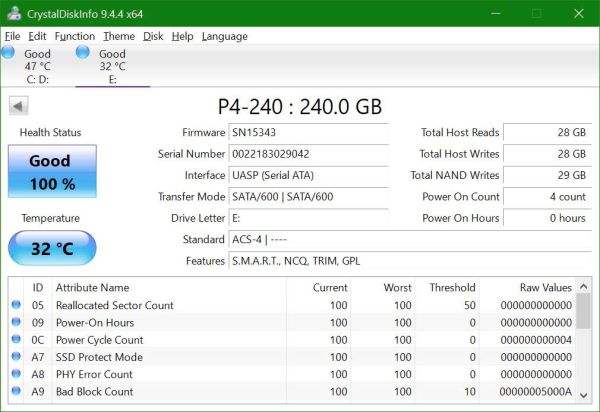This screenshot has width=600, height=412.
Task: Click the ID column header
Action: pos(38,287)
